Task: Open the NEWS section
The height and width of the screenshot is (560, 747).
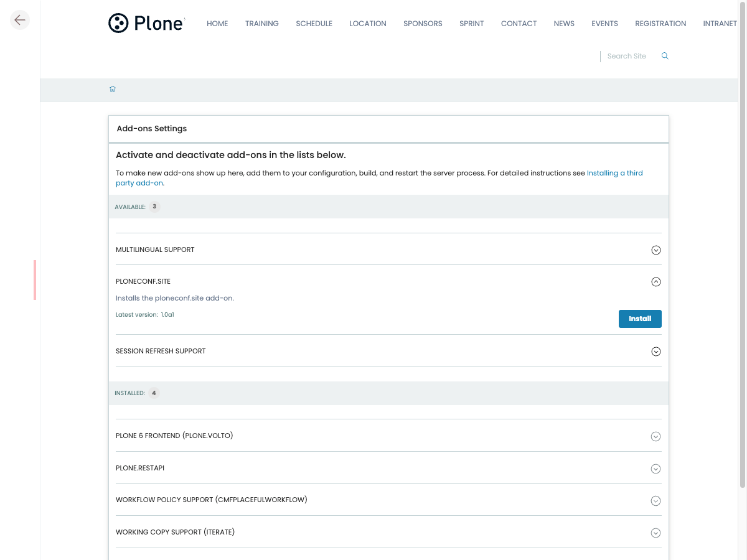Action: [564, 24]
